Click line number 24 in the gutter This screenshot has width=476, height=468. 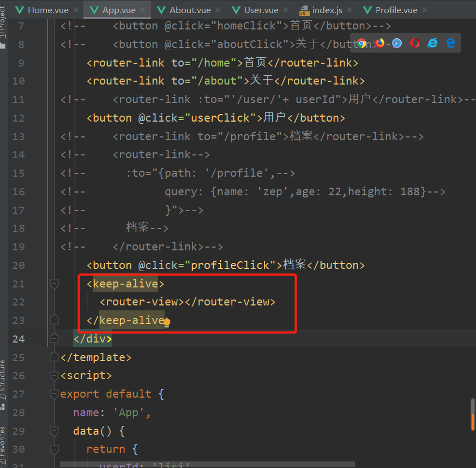(x=19, y=339)
